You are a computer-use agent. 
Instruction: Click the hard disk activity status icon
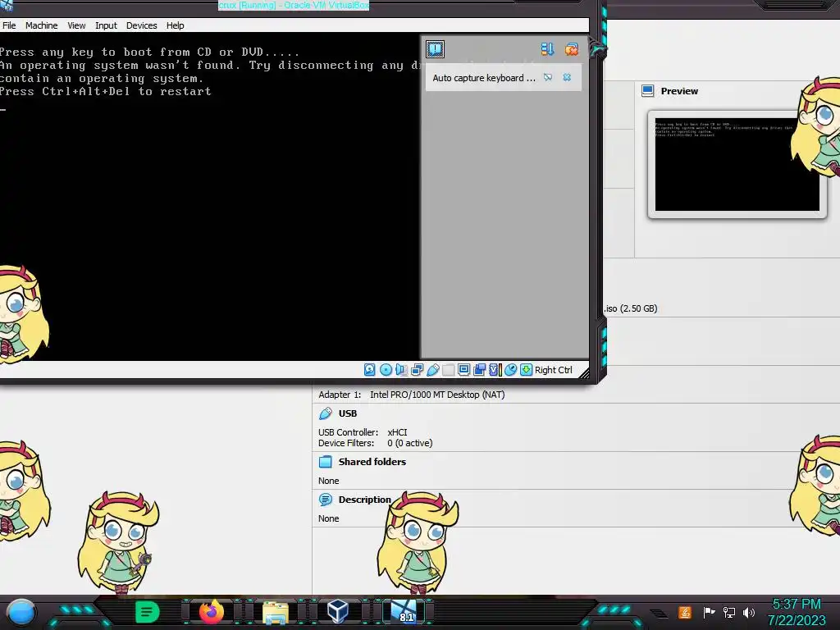(x=370, y=370)
